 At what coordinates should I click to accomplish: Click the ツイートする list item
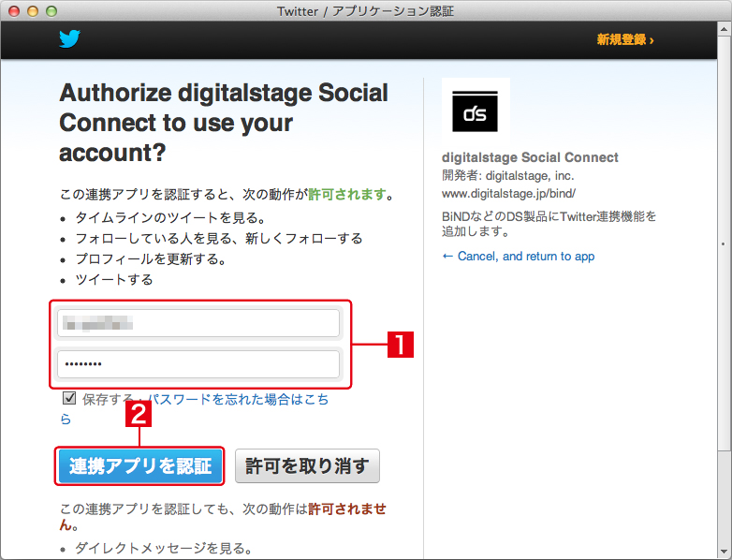click(x=114, y=279)
